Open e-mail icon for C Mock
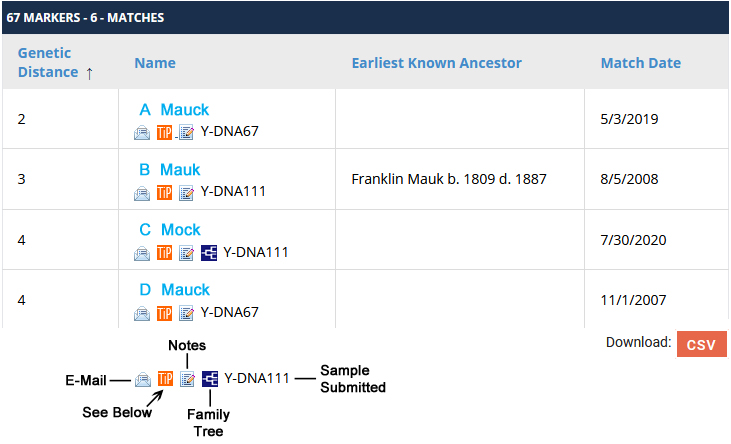The width and height of the screenshot is (731, 444). [x=142, y=252]
